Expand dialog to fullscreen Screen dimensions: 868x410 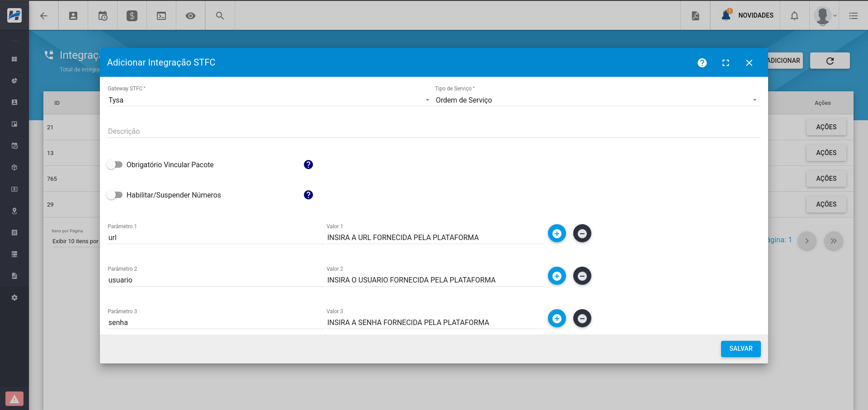pos(726,63)
